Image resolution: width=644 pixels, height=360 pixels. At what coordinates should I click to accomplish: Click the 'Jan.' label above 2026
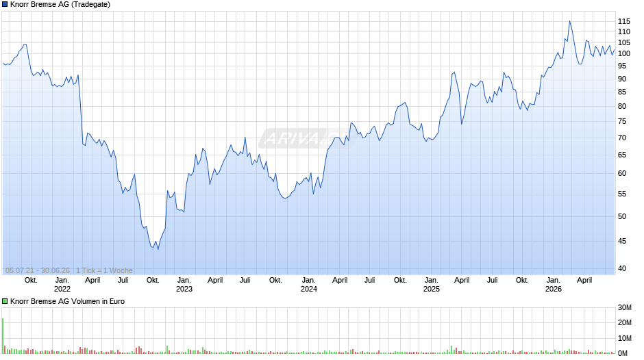coord(554,281)
